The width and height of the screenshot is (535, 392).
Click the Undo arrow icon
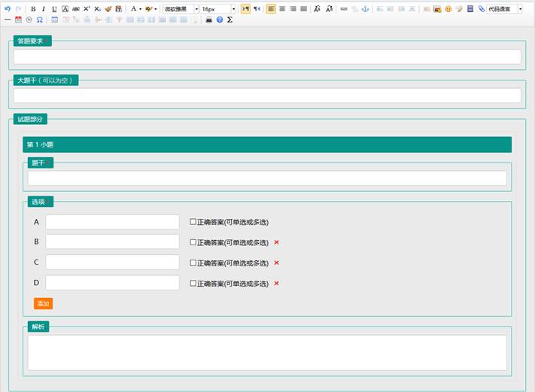(8, 9)
